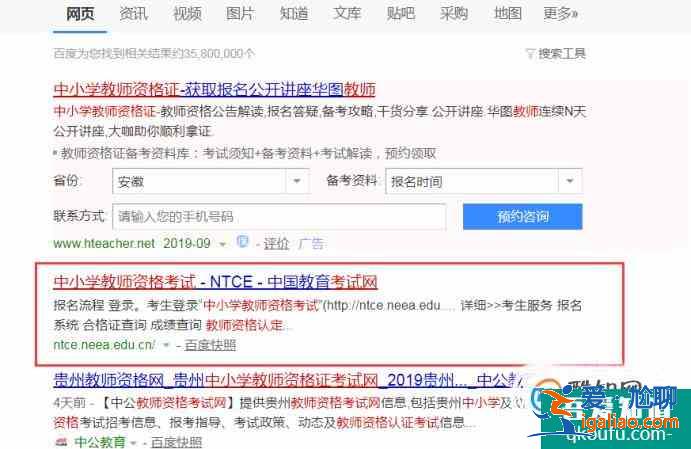Open the 中小学教师资格证 华图教师 ad link

pos(214,89)
